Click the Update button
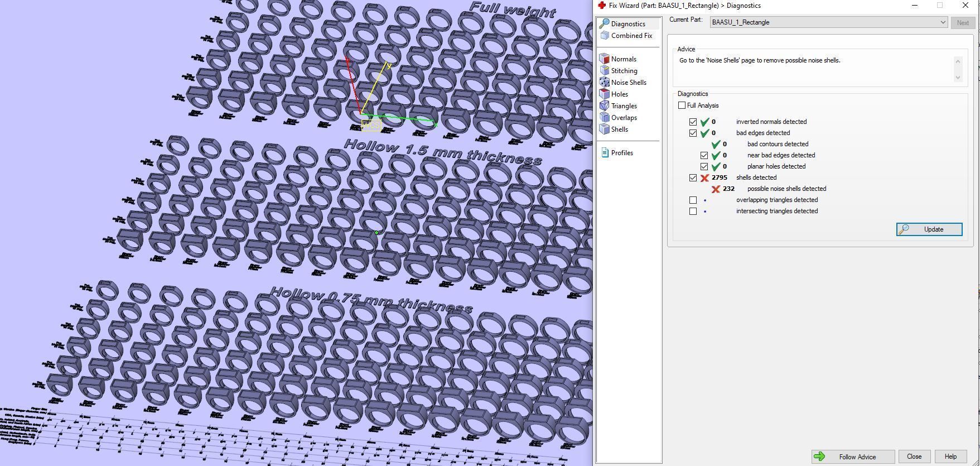980x466 pixels. (929, 229)
